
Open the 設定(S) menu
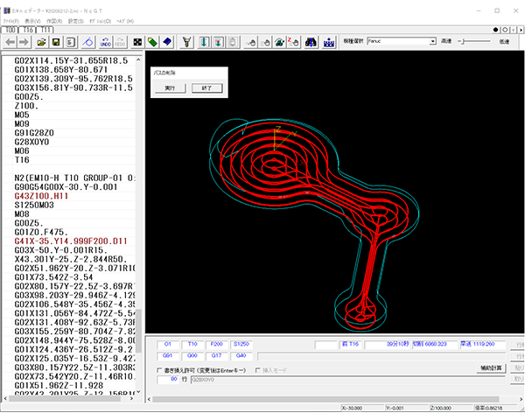76,21
